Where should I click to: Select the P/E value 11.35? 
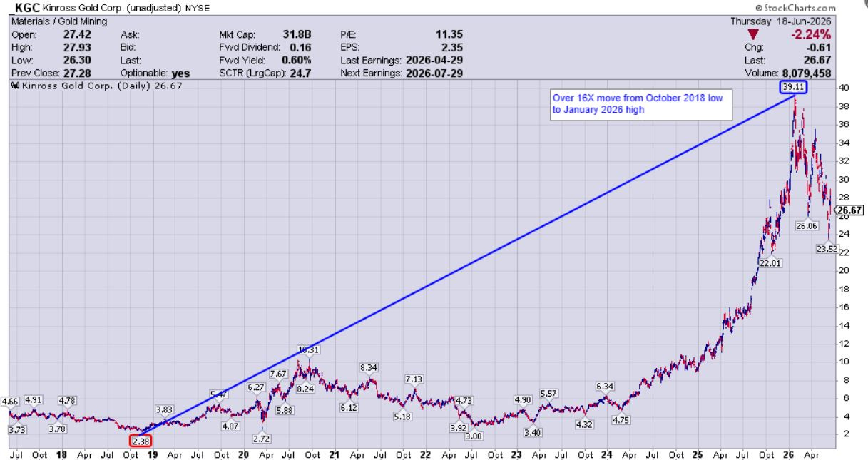[x=449, y=34]
